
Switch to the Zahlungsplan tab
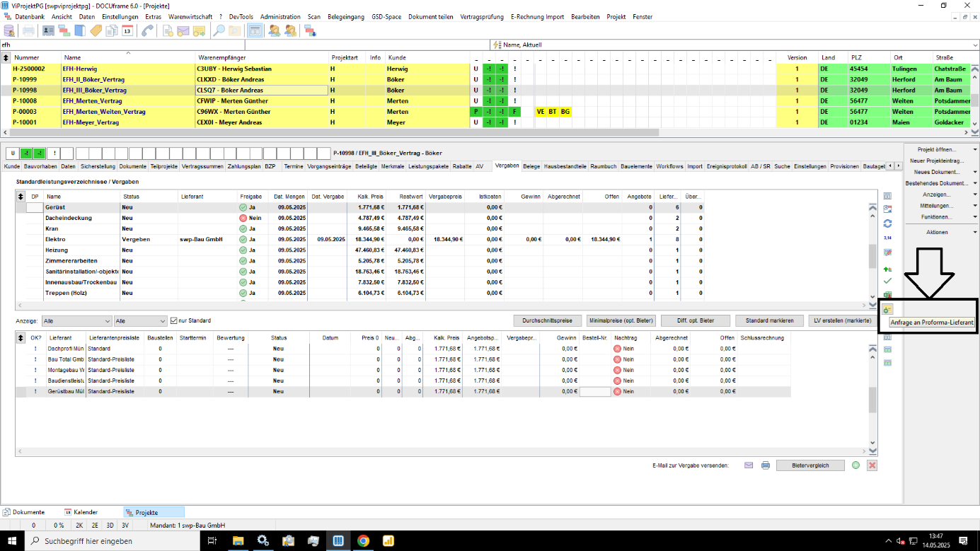pos(243,166)
